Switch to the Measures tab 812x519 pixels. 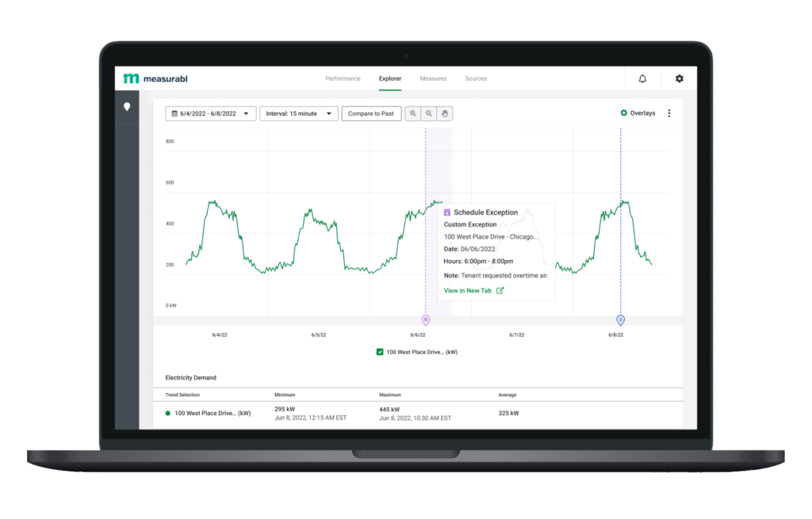(x=433, y=78)
